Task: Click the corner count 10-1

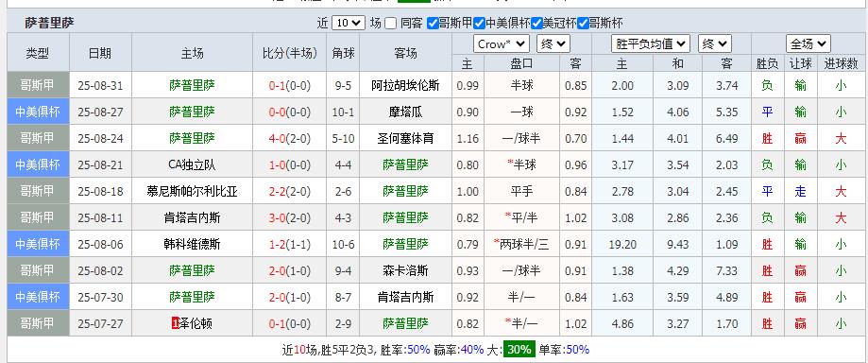Action: [x=343, y=112]
